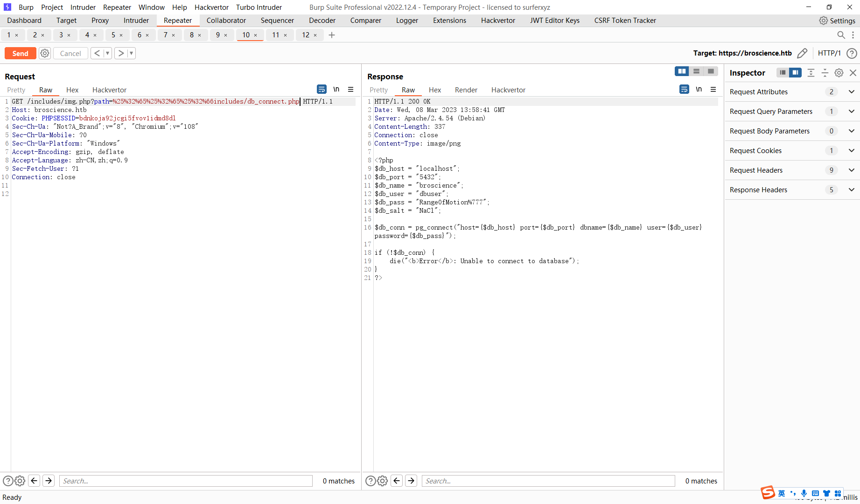Image resolution: width=860 pixels, height=504 pixels.
Task: Open the next-history dropdown arrow
Action: (x=131, y=53)
